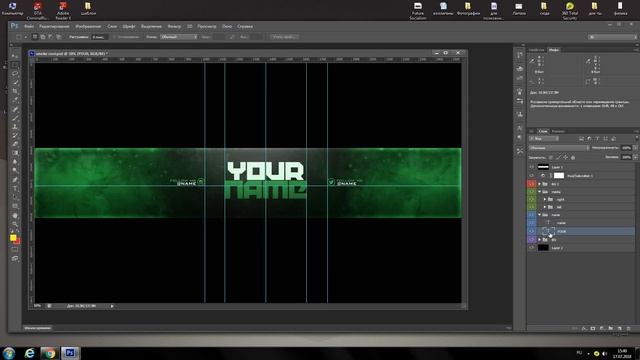Viewport: 640px width, 360px height.
Task: Open the File menu
Action: (29, 26)
